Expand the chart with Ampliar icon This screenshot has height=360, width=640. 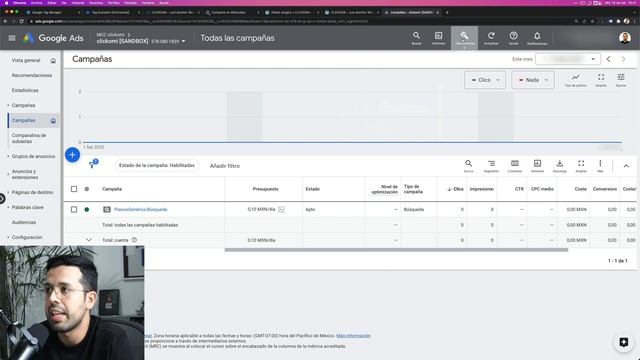point(601,80)
